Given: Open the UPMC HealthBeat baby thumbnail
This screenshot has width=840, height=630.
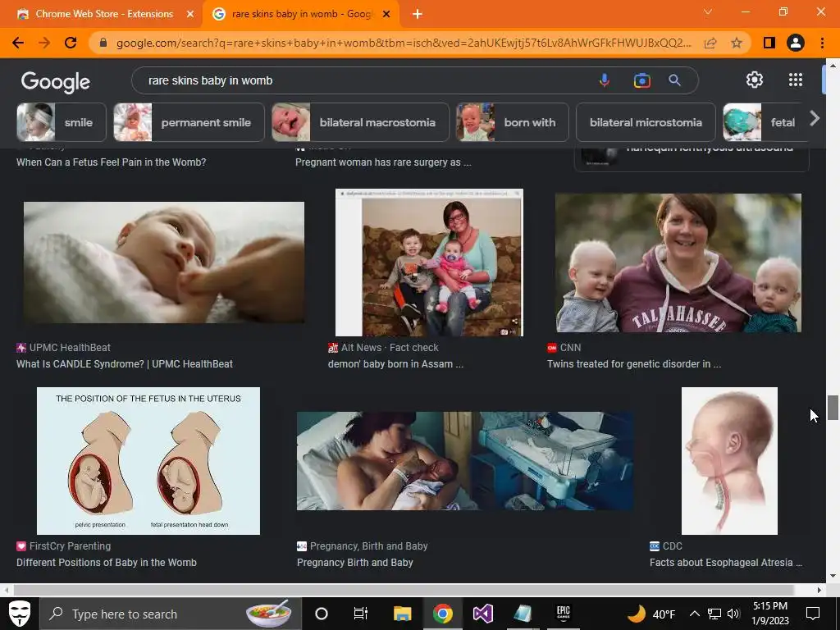Looking at the screenshot, I should pyautogui.click(x=164, y=262).
